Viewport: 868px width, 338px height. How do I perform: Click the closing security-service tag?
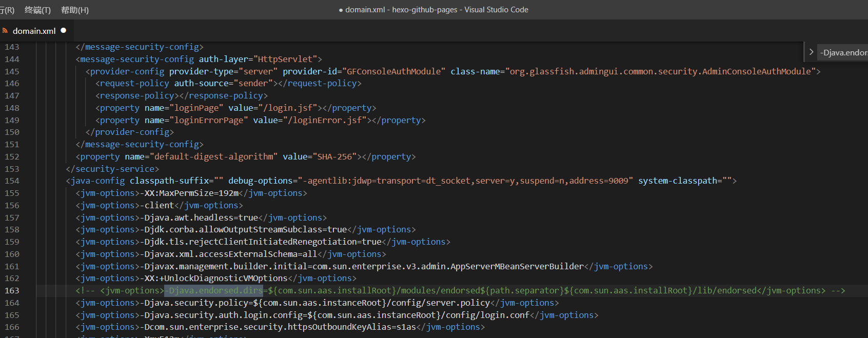click(115, 169)
